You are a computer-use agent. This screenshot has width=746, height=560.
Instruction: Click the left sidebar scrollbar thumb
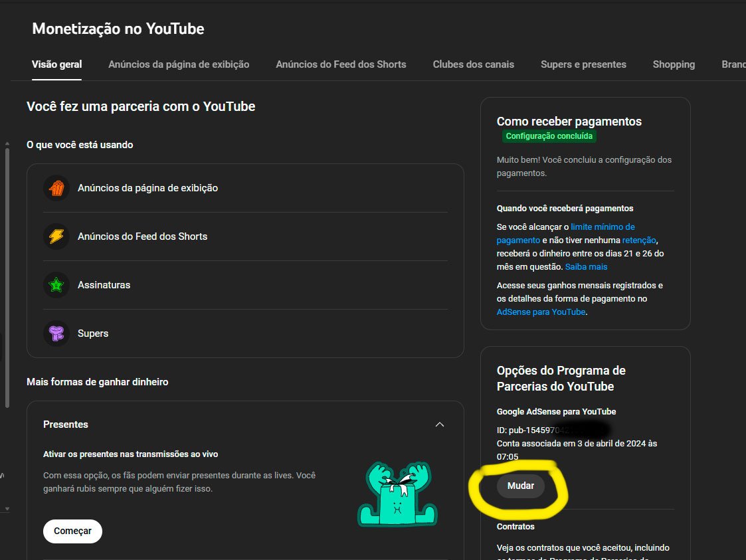[x=7, y=278]
